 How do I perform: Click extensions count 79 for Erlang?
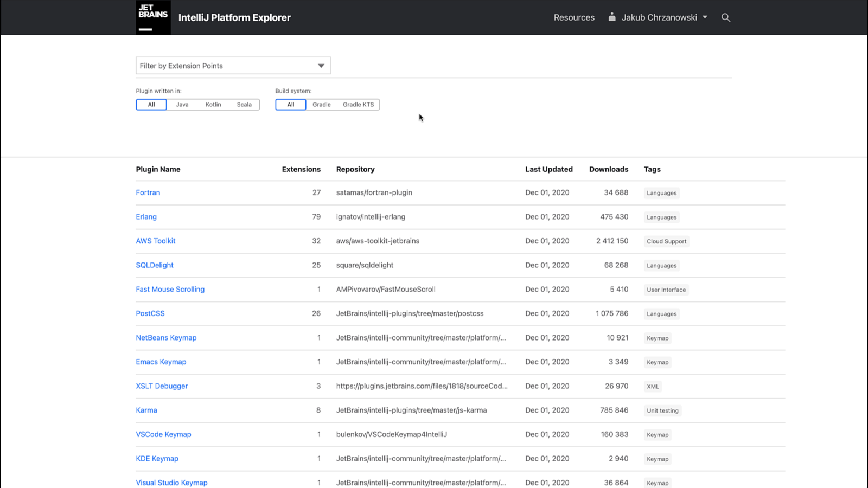(x=316, y=217)
